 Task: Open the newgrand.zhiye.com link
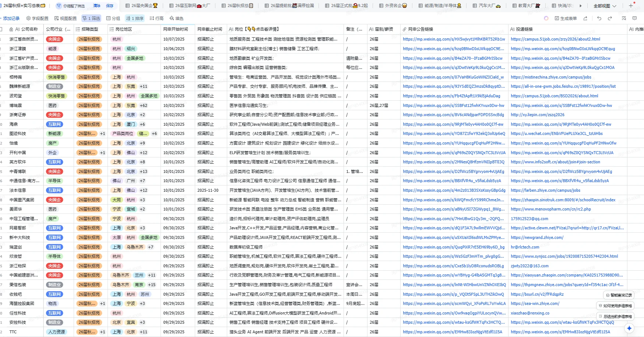click(x=537, y=237)
